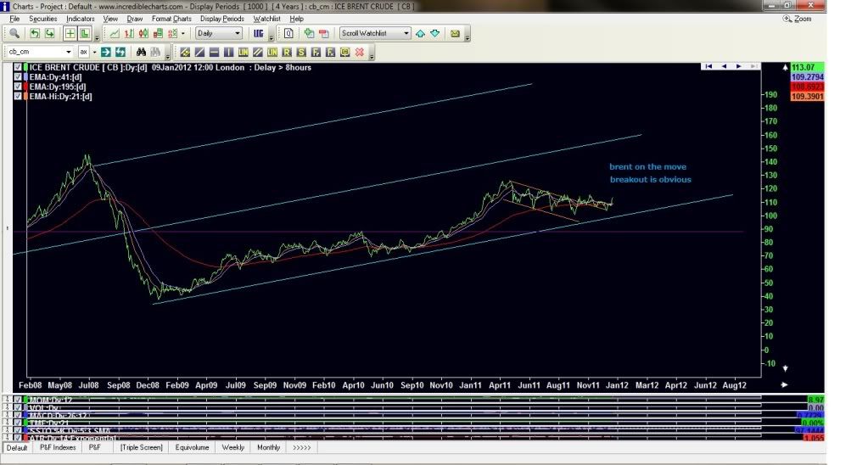The image size is (868, 465).
Task: Open the ax exchange dropdown arrow
Action: click(x=95, y=52)
